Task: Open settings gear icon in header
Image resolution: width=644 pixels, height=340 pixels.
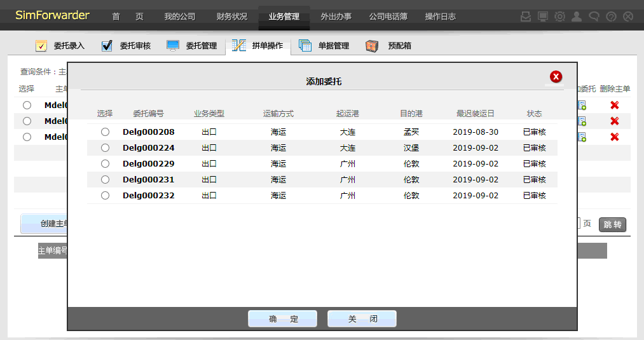Action: (x=559, y=17)
